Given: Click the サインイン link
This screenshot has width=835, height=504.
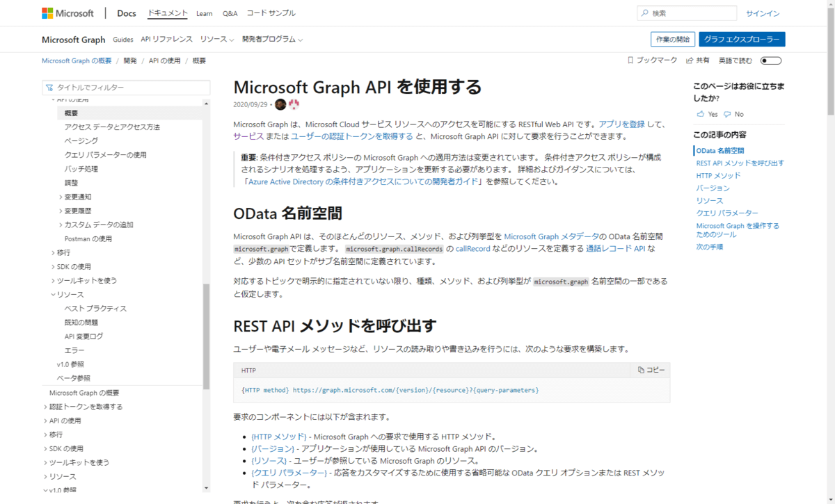Looking at the screenshot, I should click(763, 13).
